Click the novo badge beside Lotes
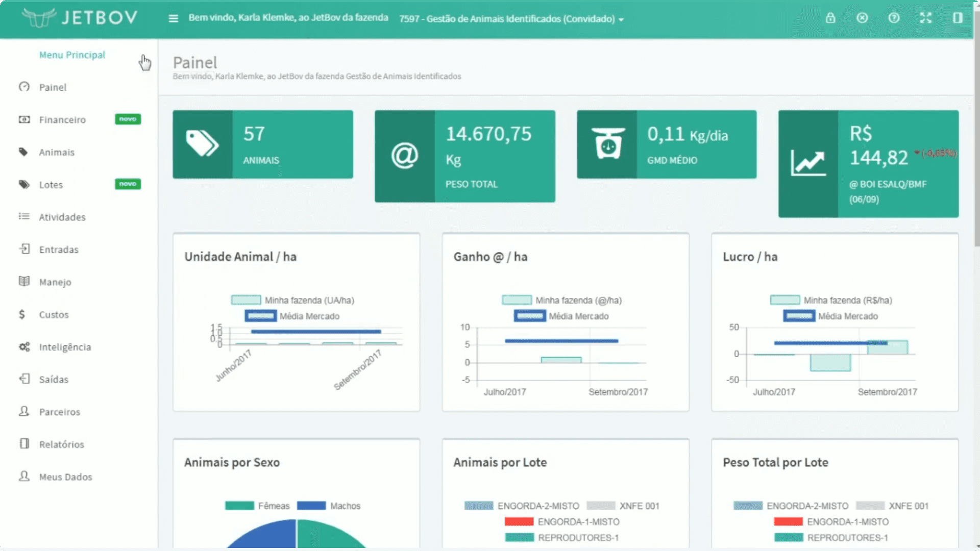 click(x=128, y=184)
